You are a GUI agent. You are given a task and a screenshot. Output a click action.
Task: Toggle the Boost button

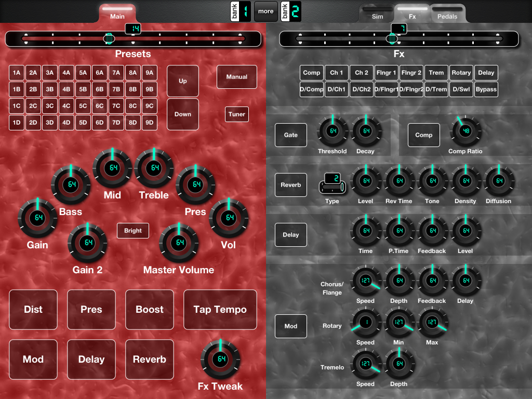150,310
